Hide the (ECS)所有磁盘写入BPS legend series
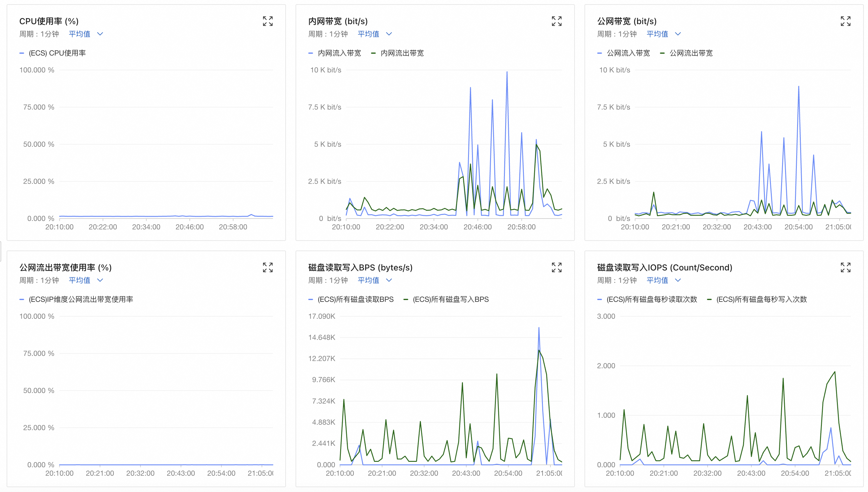The width and height of the screenshot is (868, 492). 450,299
